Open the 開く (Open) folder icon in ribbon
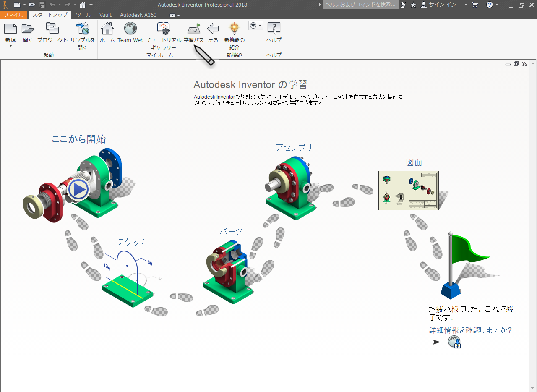The image size is (537, 392). 28,29
